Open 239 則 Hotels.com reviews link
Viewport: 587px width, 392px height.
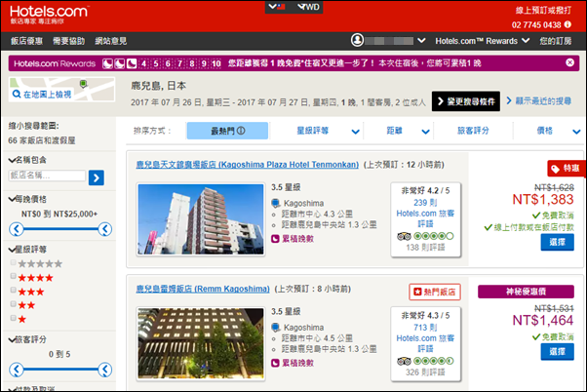(x=425, y=214)
